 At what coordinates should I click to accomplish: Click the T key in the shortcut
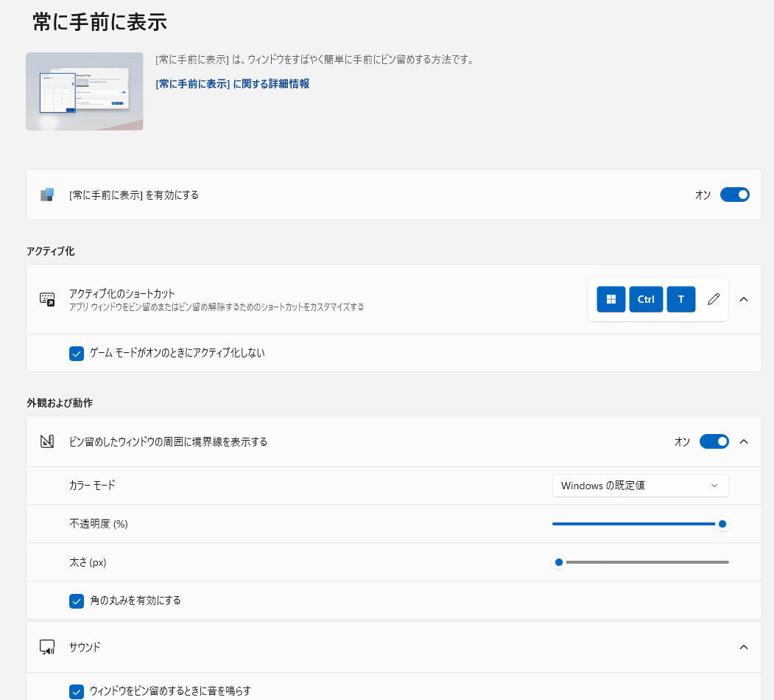pyautogui.click(x=681, y=299)
